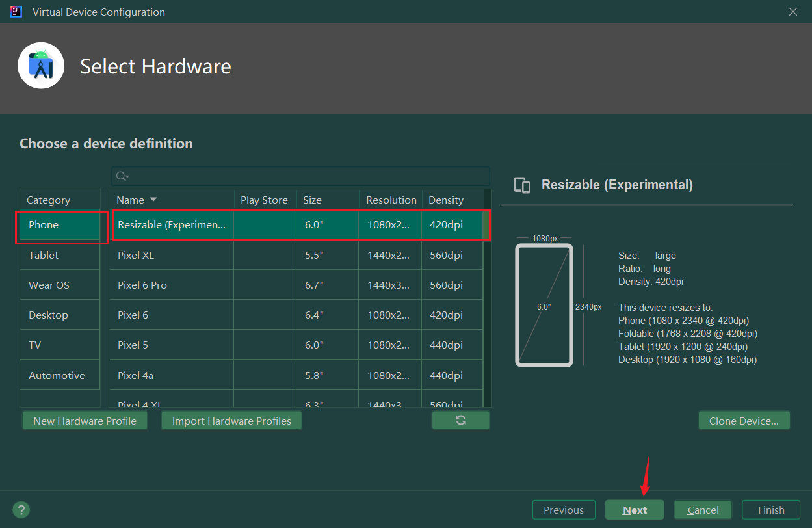Select the Phone category

pos(59,225)
